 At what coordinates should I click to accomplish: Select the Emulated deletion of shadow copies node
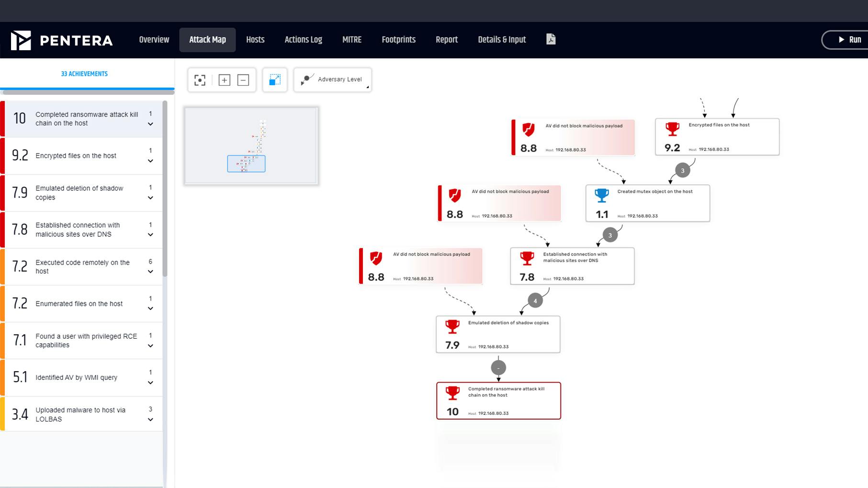498,334
